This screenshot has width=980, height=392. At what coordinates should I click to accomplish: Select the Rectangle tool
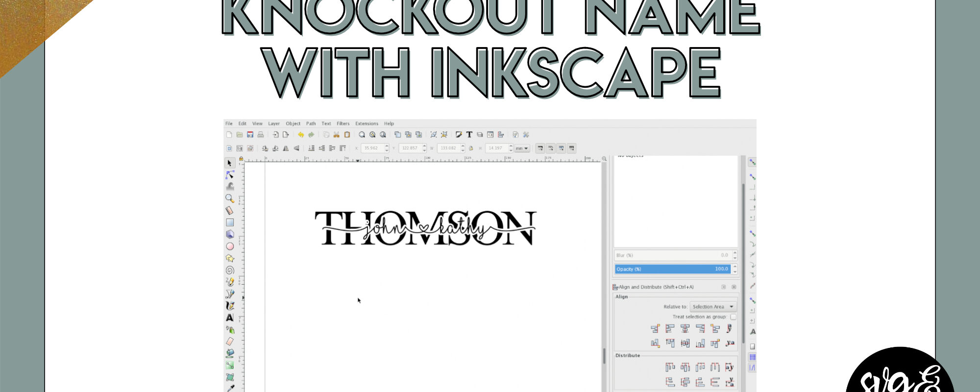tap(230, 222)
